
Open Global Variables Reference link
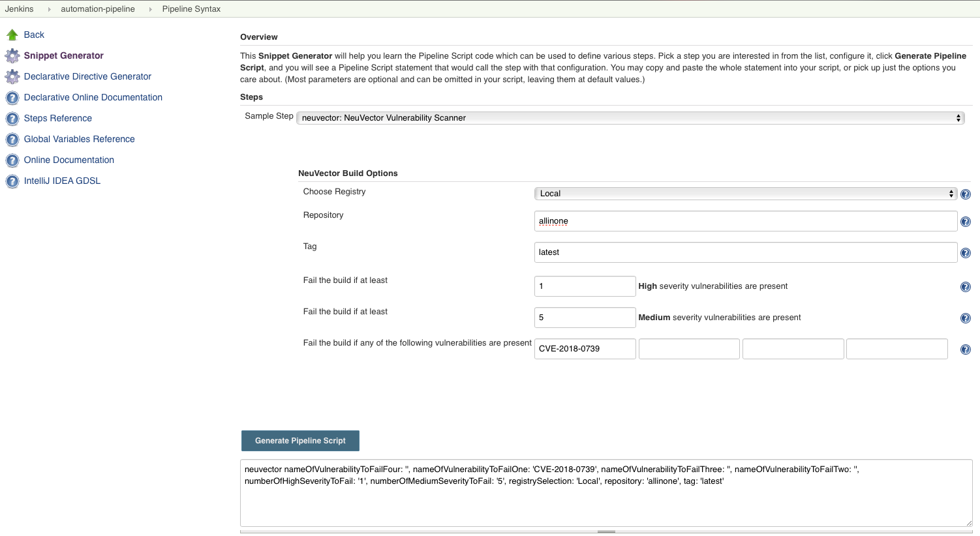(x=79, y=139)
